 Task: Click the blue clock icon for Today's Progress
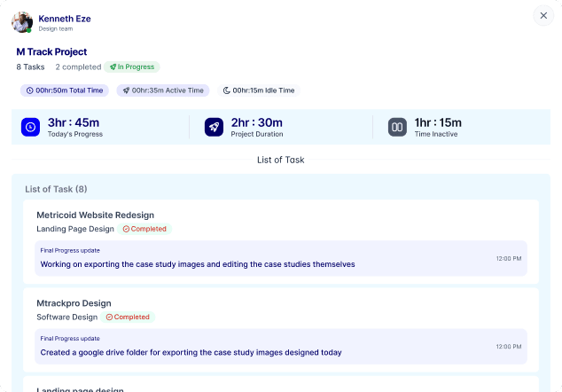click(x=31, y=127)
